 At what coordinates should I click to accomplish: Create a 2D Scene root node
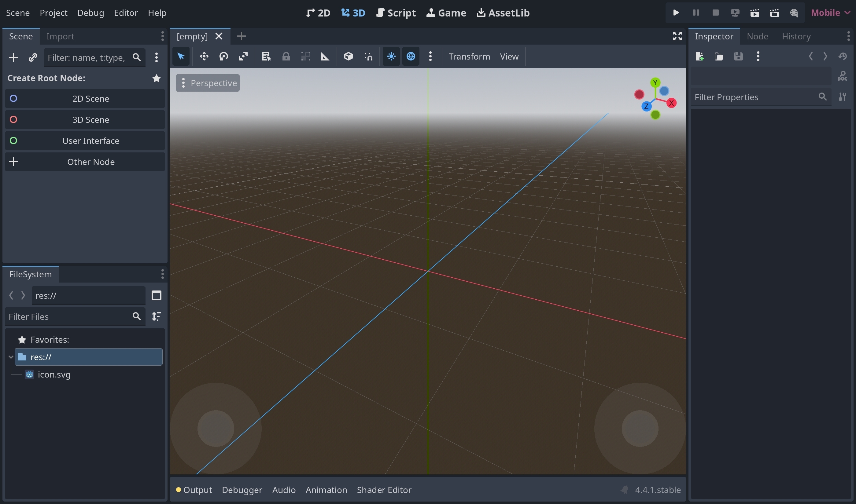click(85, 98)
